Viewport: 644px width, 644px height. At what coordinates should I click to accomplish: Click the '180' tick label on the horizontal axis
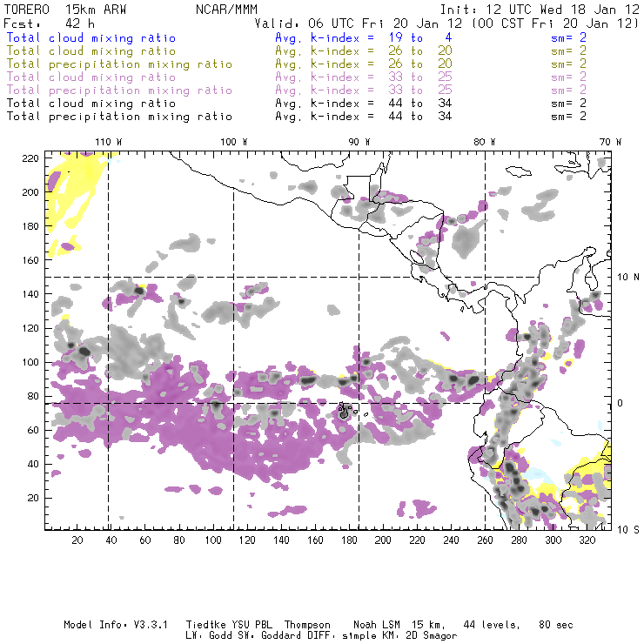click(349, 540)
